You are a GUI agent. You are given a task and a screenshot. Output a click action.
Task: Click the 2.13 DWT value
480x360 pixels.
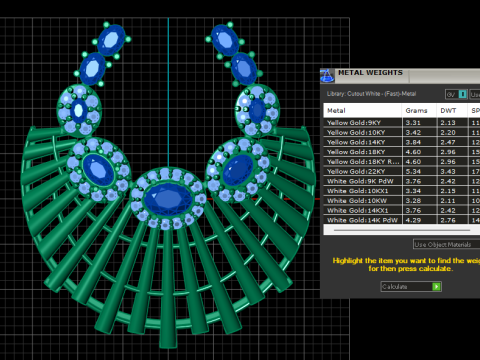point(448,123)
